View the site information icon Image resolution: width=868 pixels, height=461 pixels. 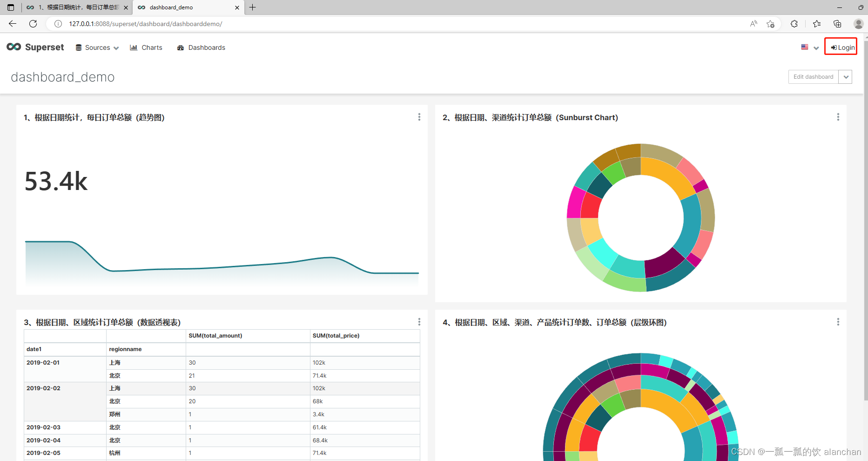(58, 24)
